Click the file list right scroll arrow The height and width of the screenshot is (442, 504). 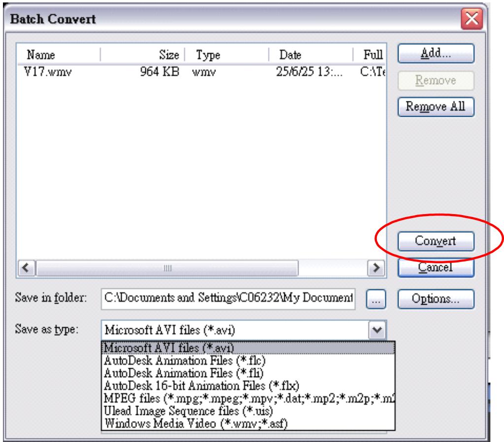(x=376, y=268)
